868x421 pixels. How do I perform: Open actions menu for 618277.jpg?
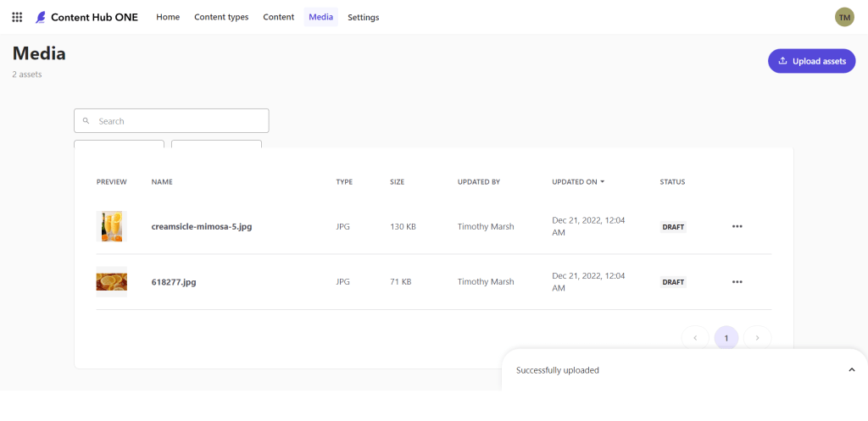[x=737, y=282]
